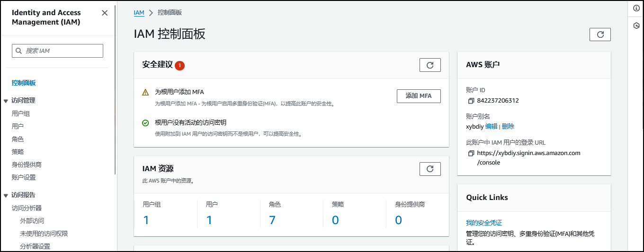The width and height of the screenshot is (644, 252).
Task: Click the hexagon settings icon at right edge
Action: pyautogui.click(x=636, y=26)
